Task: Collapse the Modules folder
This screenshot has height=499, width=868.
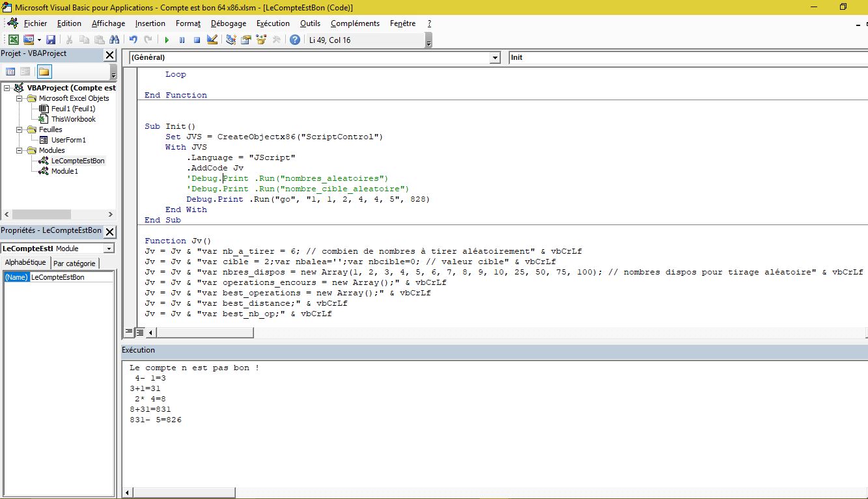Action: [x=20, y=150]
